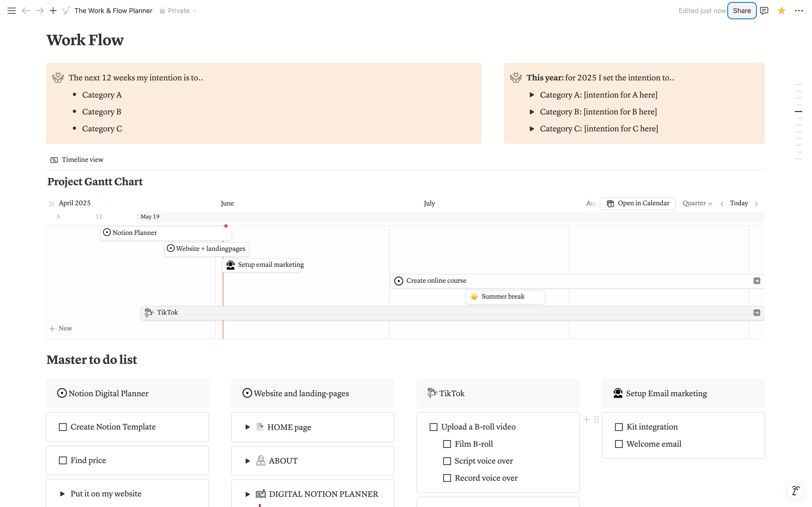Select the Timeline view tab
Image resolution: width=812 pixels, height=507 pixels.
pyautogui.click(x=77, y=160)
